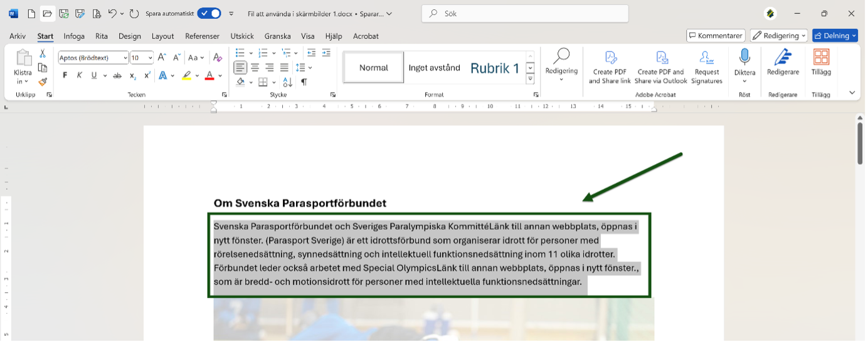Open a file with the folder icon

pyautogui.click(x=47, y=14)
